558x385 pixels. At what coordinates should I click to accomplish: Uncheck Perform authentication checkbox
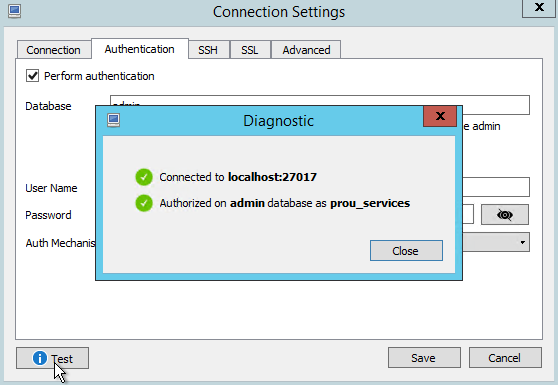[32, 76]
